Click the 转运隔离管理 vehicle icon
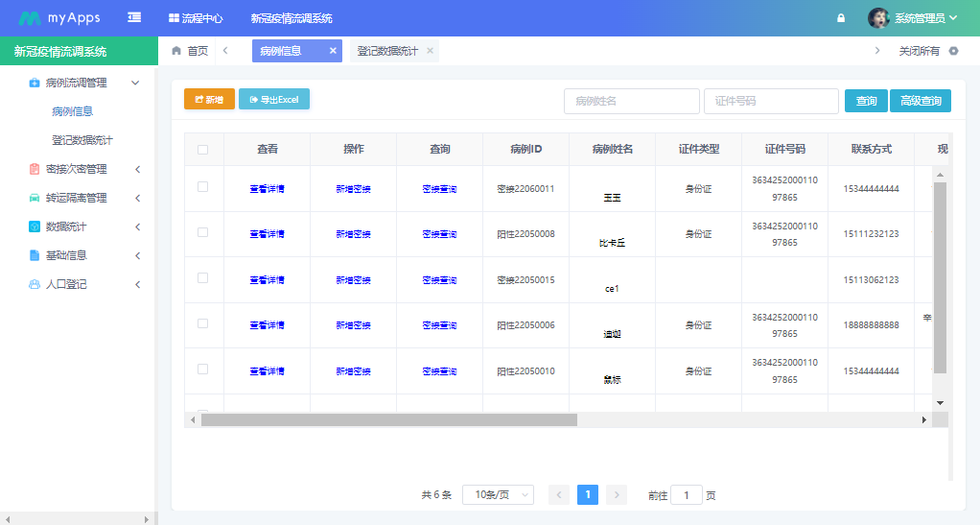 (35, 198)
